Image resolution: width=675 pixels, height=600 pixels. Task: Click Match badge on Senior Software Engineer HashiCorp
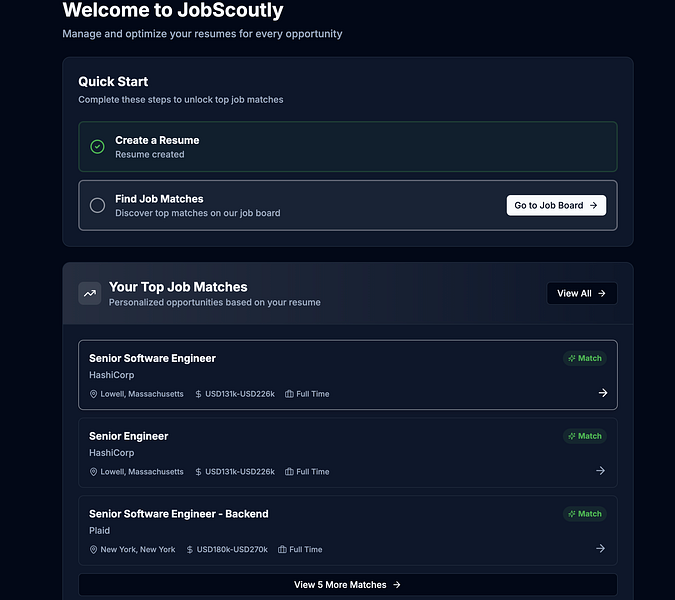585,359
